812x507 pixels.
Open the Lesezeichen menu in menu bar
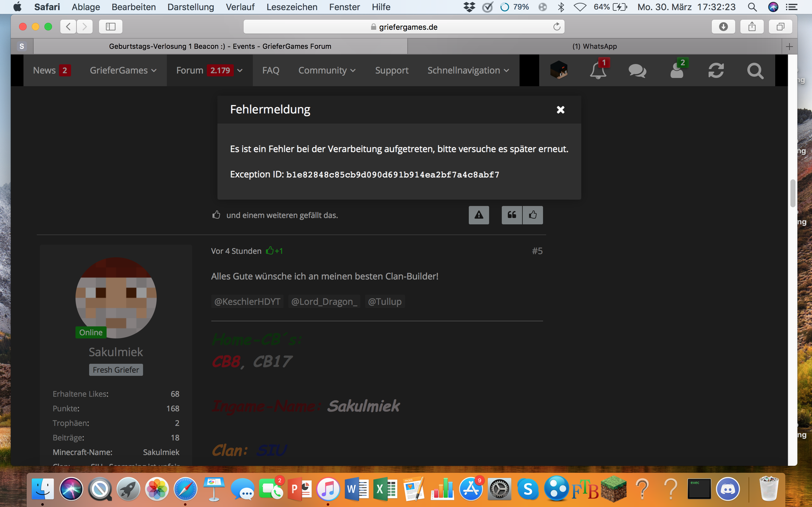pos(291,7)
